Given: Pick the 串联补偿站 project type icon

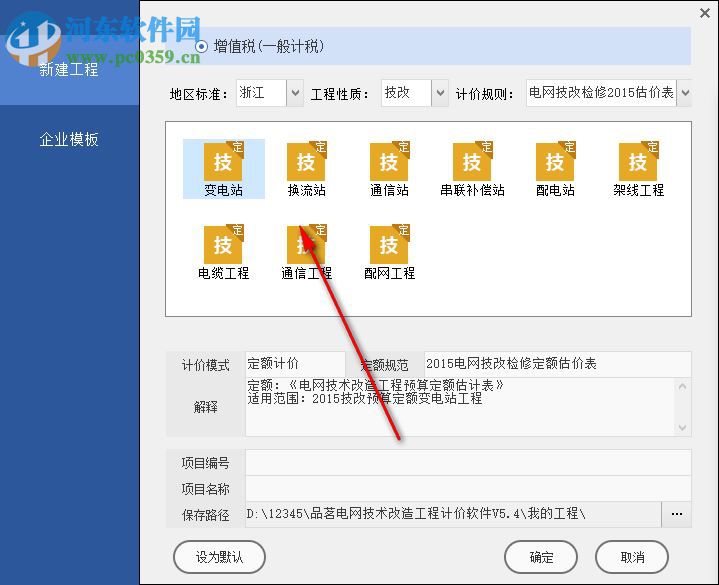Looking at the screenshot, I should (472, 169).
